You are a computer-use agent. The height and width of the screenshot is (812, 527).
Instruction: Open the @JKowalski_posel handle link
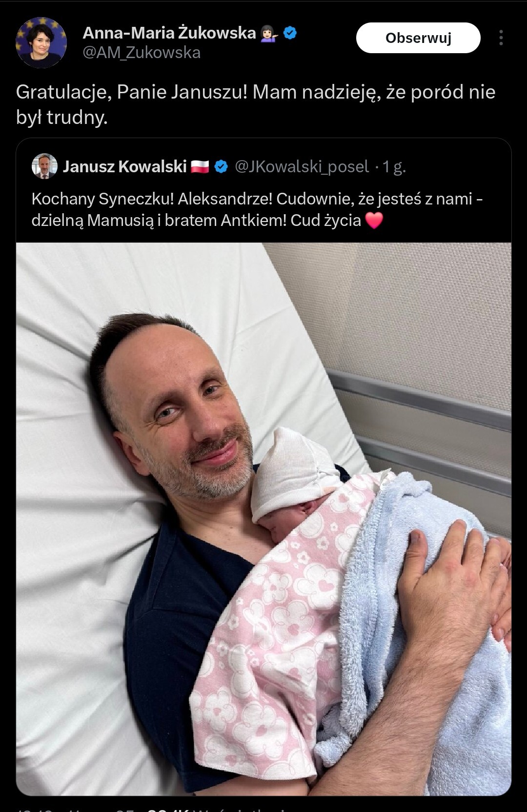pyautogui.click(x=302, y=167)
